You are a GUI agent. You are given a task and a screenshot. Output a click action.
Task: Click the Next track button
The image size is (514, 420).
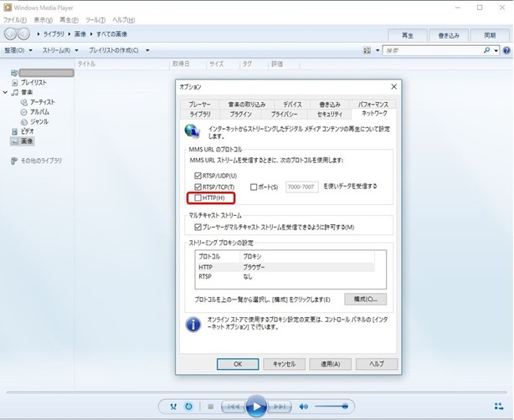click(x=280, y=407)
